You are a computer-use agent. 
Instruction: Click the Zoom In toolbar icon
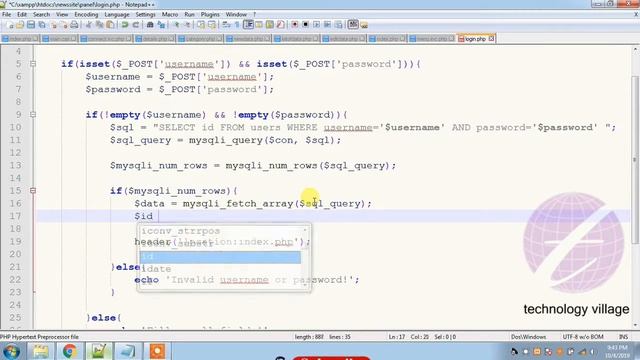pos(176,25)
